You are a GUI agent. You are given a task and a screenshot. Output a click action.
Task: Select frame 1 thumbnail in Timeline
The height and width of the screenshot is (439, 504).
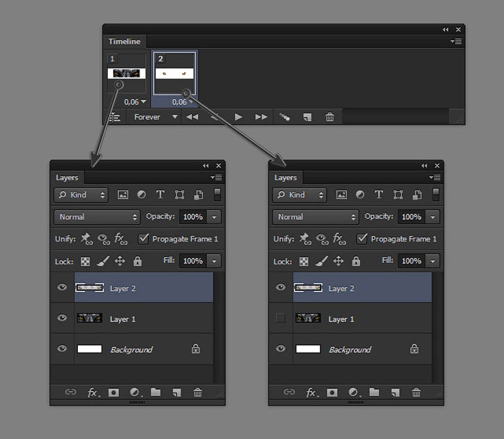pos(127,73)
